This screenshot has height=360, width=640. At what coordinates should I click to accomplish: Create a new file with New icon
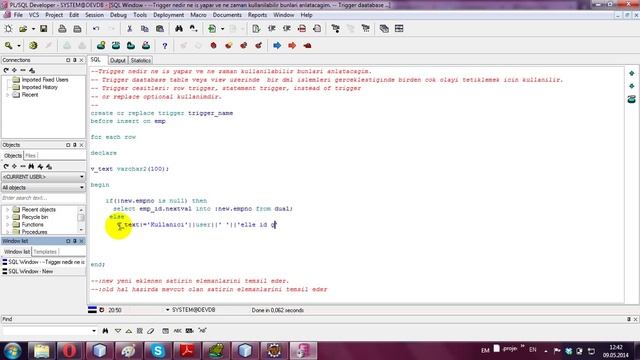(x=8, y=29)
